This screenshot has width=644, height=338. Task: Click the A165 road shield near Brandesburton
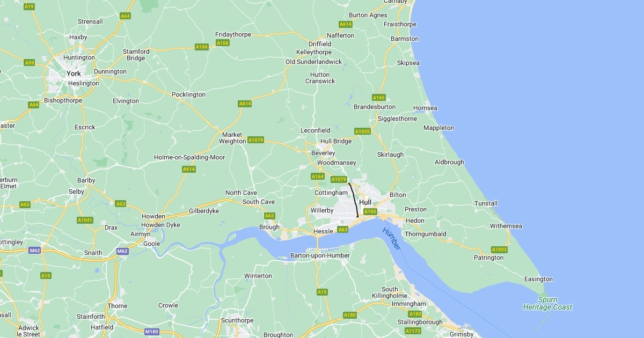[x=379, y=98]
